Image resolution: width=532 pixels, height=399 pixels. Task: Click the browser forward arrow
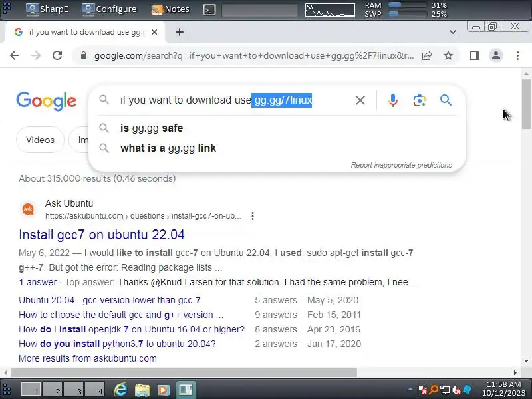click(36, 55)
